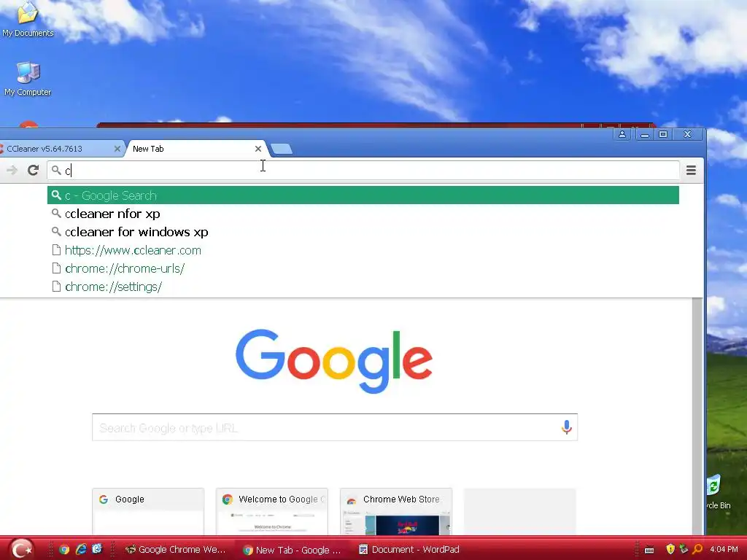Click the Recycle Bin desktop icon
Image resolution: width=747 pixels, height=560 pixels.
click(x=718, y=493)
